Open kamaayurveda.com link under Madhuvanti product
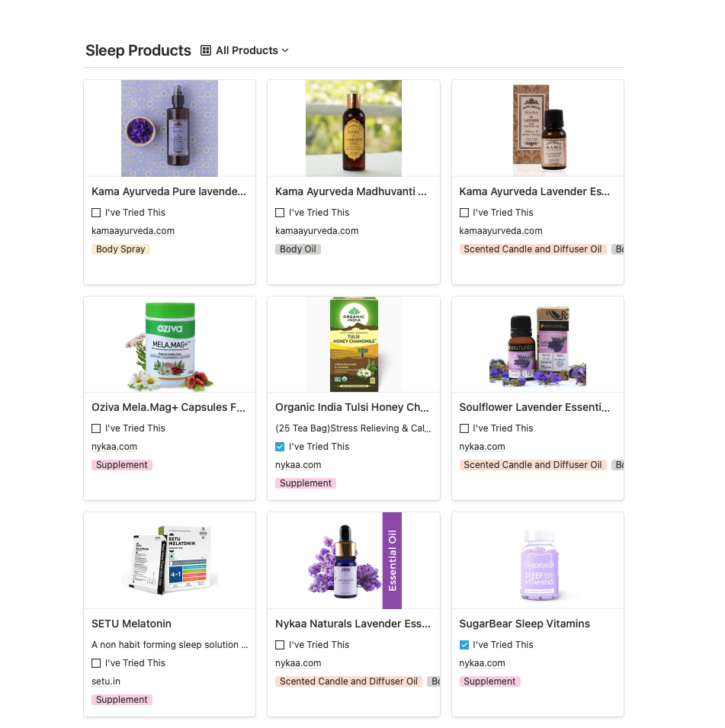The image size is (725, 728). click(316, 231)
